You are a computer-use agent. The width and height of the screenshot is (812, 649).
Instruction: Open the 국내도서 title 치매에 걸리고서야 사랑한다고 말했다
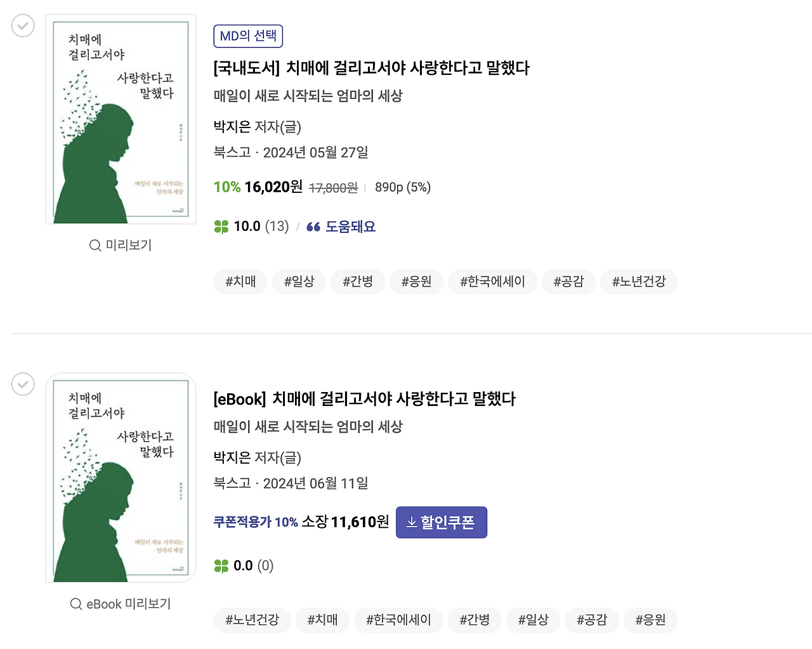[x=372, y=68]
